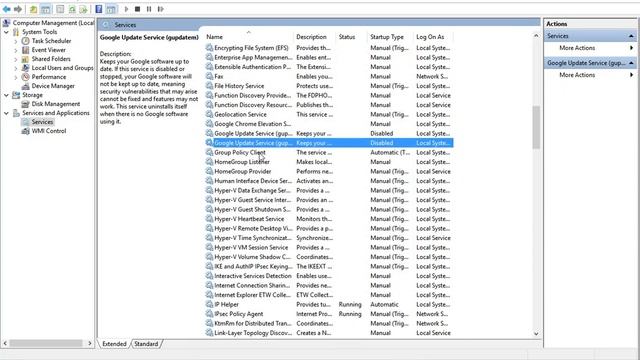
Task: Click the console tree horizontal scroll right arrow
Action: pyautogui.click(x=90, y=344)
